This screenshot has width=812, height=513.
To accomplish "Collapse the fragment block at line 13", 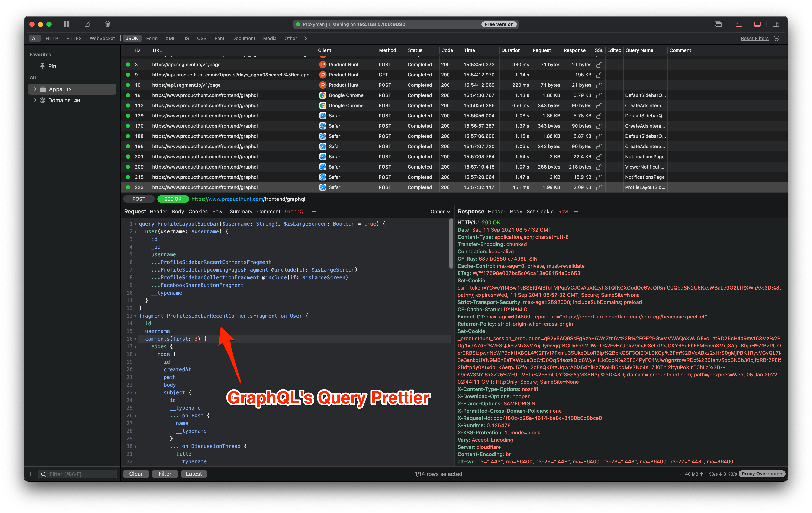I will coord(136,316).
